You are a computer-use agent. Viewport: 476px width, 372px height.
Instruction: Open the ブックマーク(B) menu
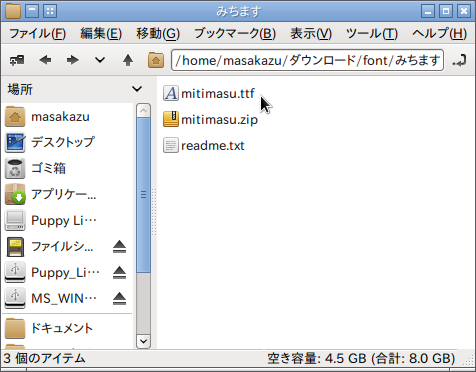(235, 34)
